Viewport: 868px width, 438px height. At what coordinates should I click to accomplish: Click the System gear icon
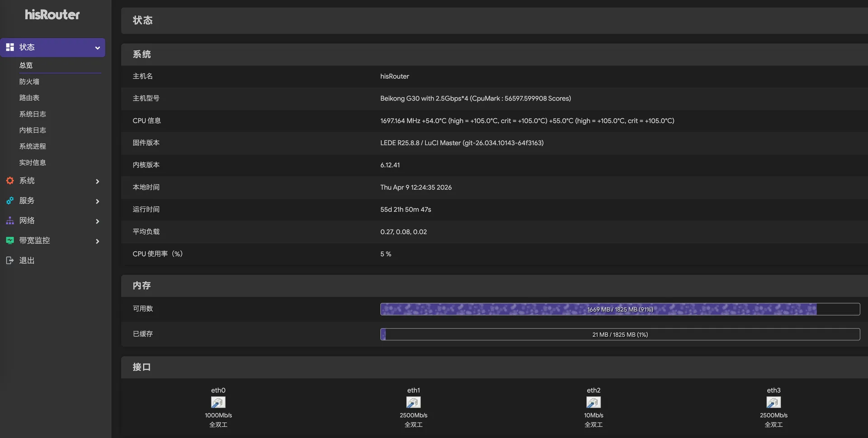pos(9,181)
